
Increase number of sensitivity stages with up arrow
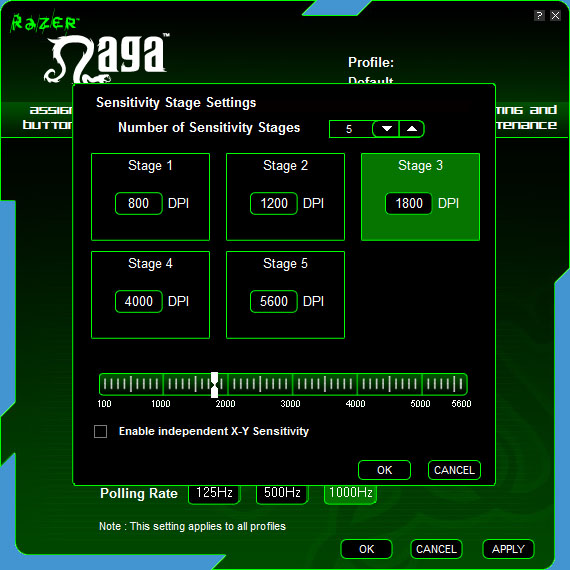412,129
